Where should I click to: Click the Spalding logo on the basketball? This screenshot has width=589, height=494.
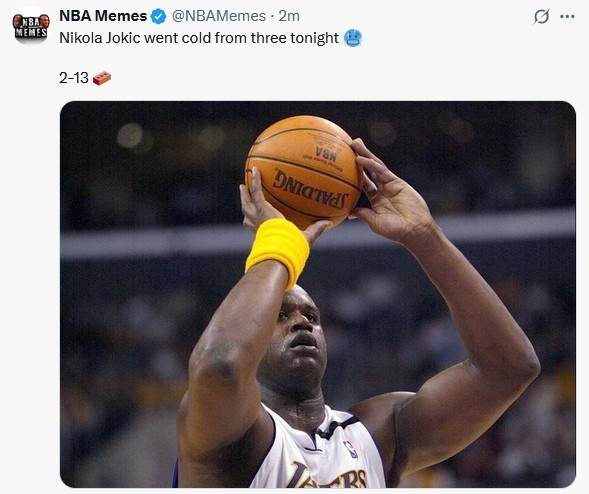(311, 189)
